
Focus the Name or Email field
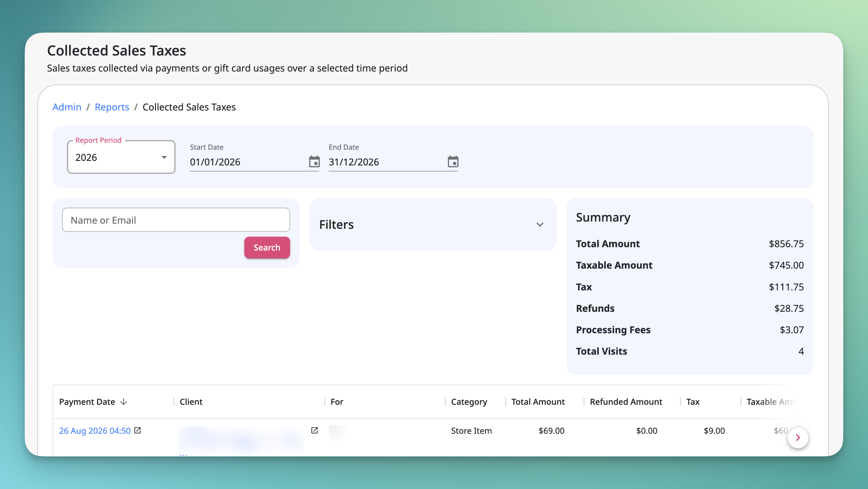coord(176,220)
